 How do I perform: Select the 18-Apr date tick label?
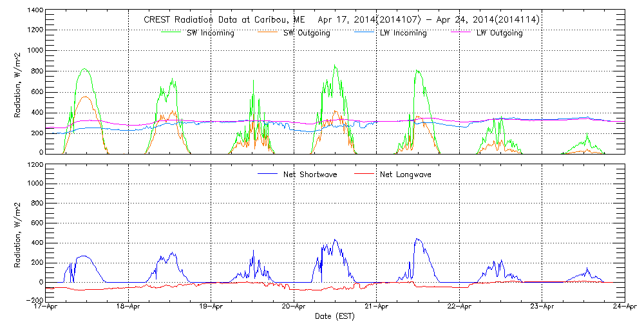click(129, 308)
